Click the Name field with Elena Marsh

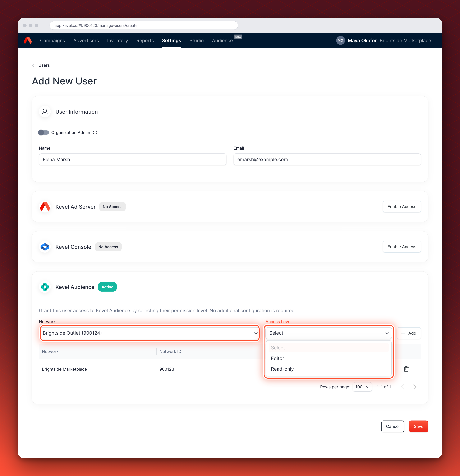click(x=133, y=160)
